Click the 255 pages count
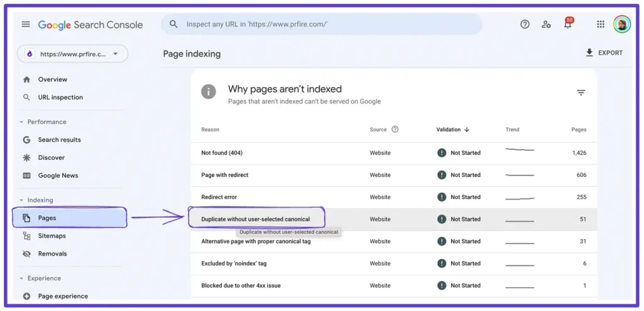 pos(582,197)
